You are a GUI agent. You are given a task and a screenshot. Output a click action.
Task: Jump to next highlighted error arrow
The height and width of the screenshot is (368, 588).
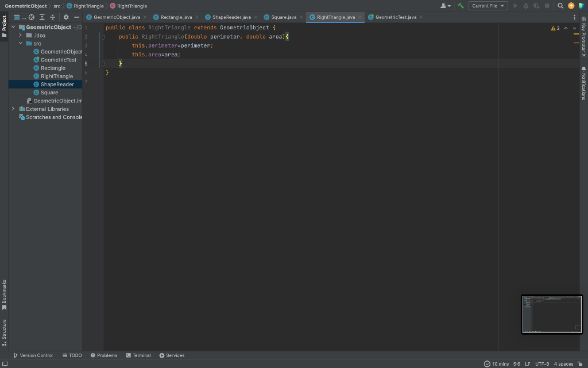pyautogui.click(x=574, y=28)
